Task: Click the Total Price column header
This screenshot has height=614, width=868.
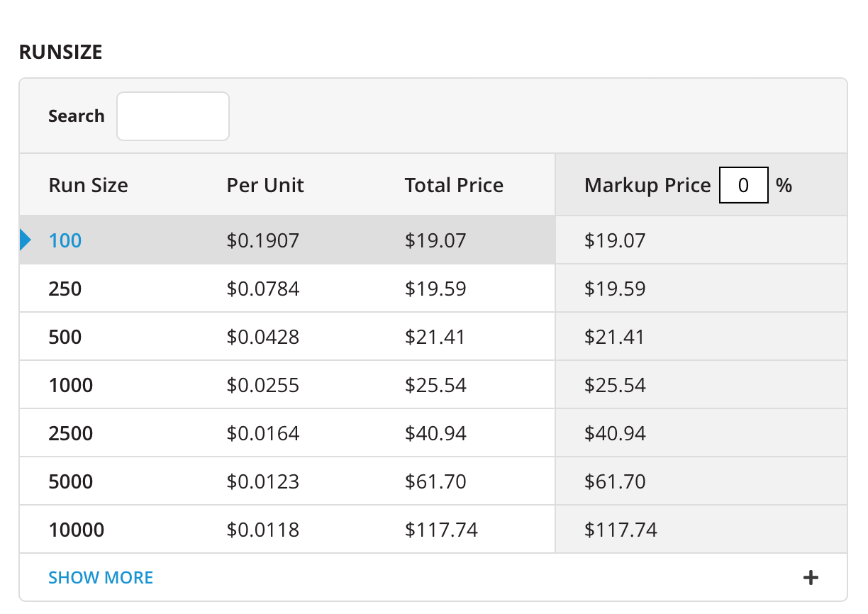Action: [x=454, y=186]
